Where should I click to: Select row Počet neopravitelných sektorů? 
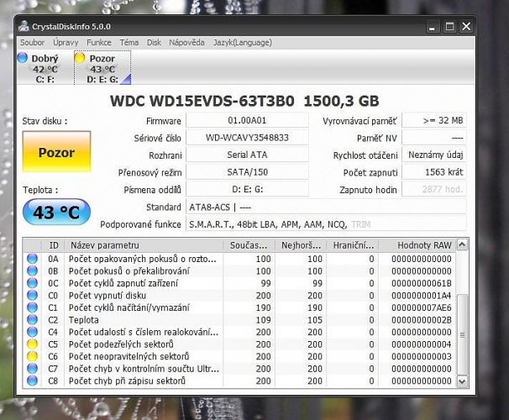[239, 356]
